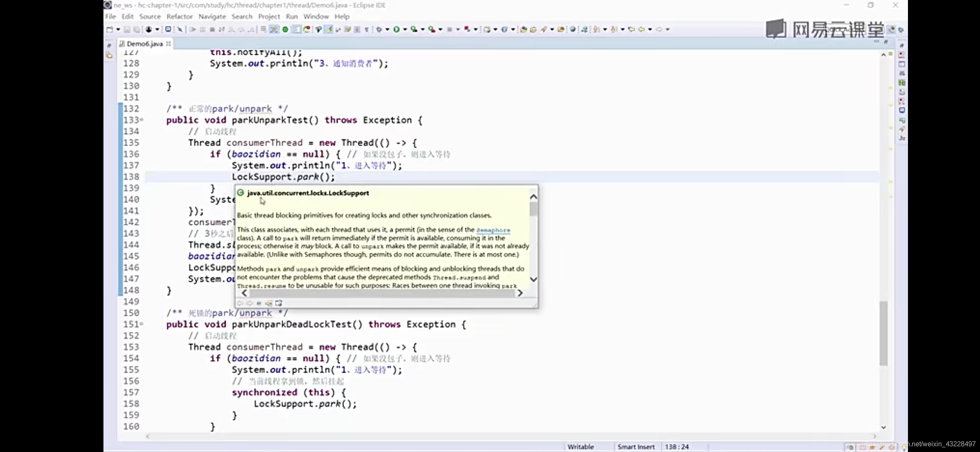Click the green Skip Breakpoints circle icon
980x452 pixels.
click(x=285, y=29)
